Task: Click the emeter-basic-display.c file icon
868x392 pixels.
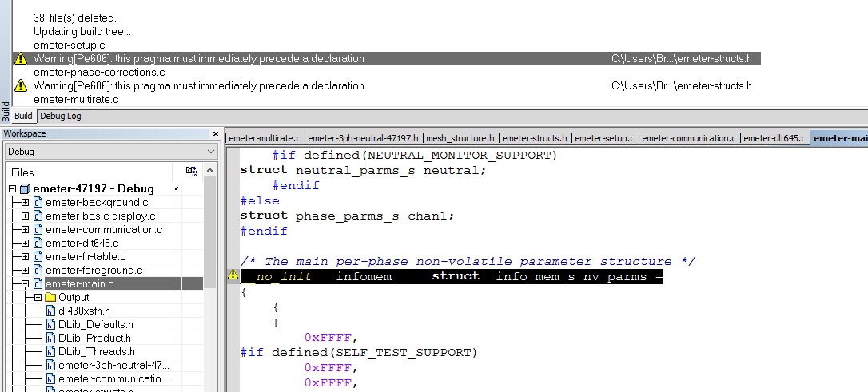Action: 38,216
